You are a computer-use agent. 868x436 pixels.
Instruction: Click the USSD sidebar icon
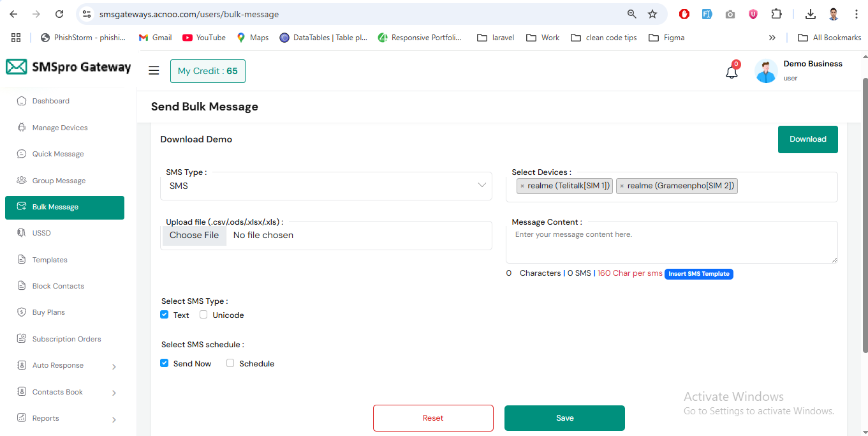click(22, 233)
